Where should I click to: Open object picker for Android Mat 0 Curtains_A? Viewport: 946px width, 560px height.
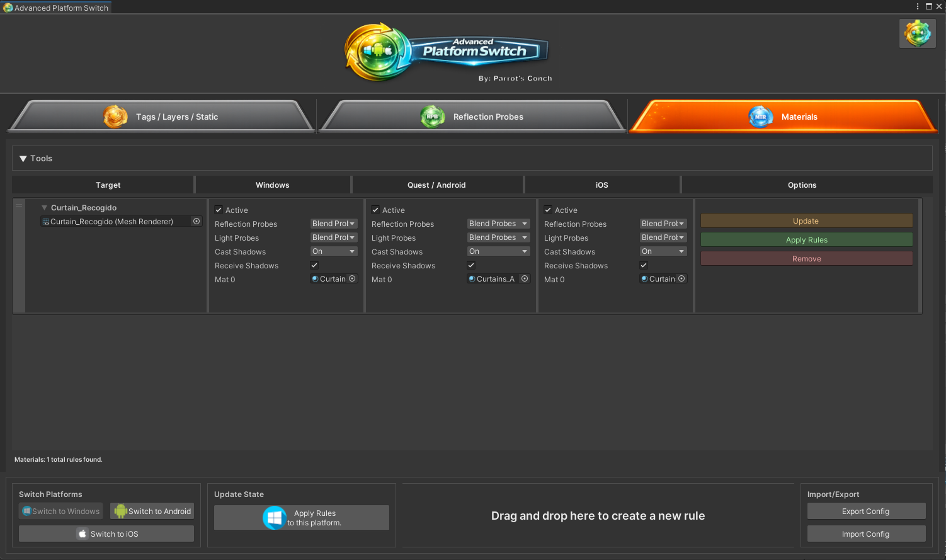525,279
